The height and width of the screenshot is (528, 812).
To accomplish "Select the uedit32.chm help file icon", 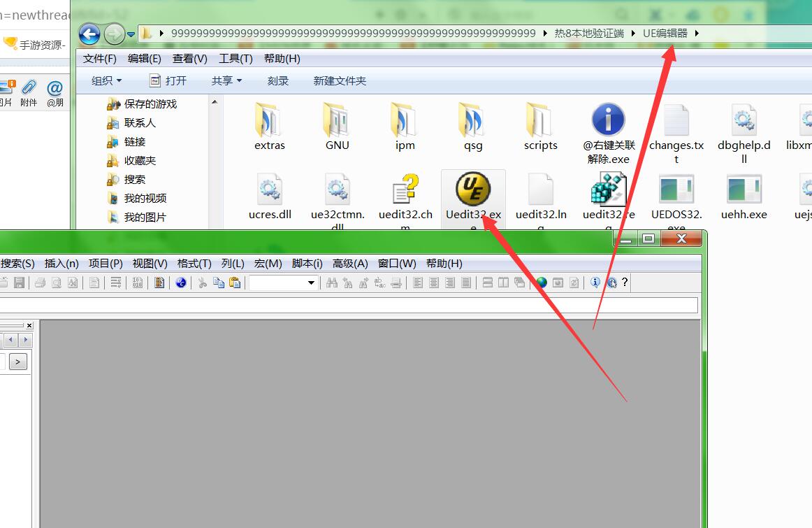I will click(405, 190).
